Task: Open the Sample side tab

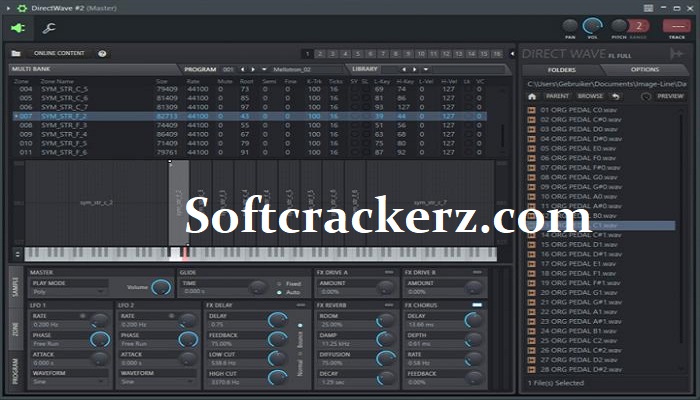Action: pos(16,287)
